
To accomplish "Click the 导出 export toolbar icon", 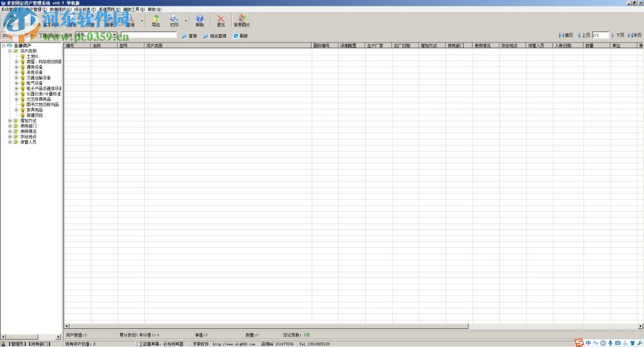I will 156,21.
